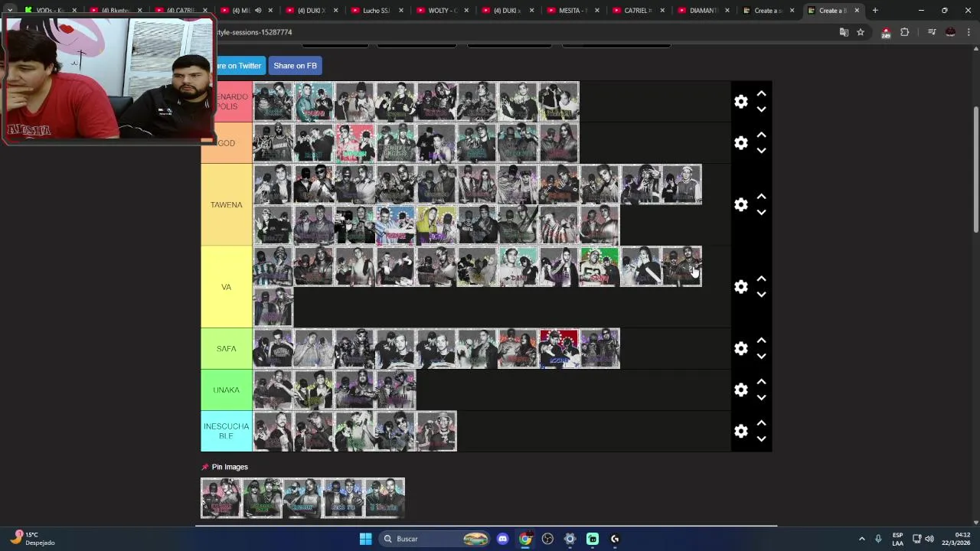Open the Extensions puzzle icon
The height and width of the screenshot is (551, 980).
[904, 32]
